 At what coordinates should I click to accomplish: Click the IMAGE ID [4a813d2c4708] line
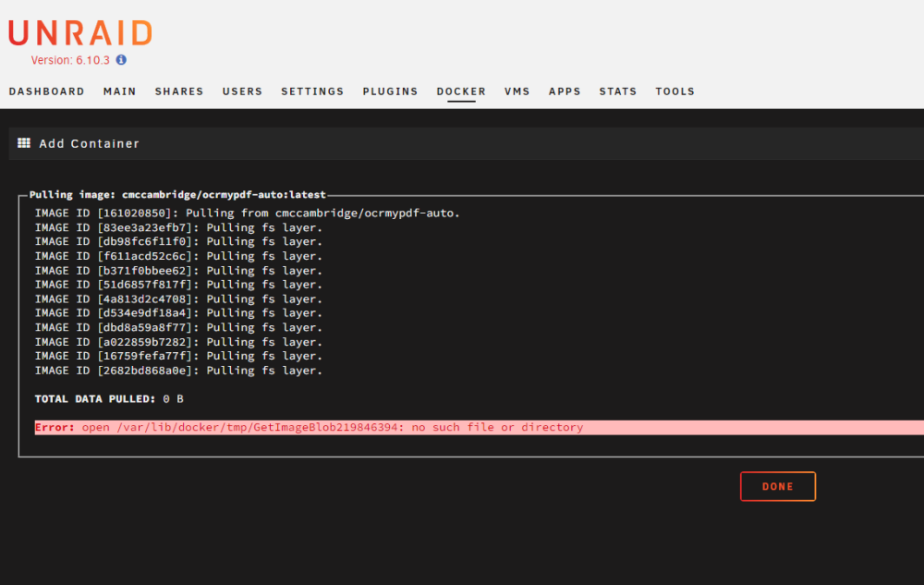178,299
